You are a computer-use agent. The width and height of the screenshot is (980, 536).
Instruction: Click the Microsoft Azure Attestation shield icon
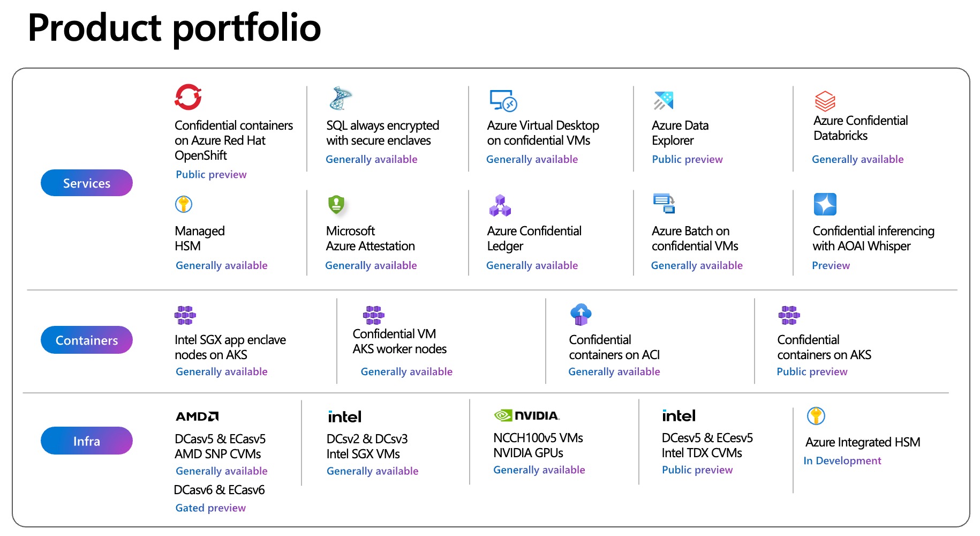pyautogui.click(x=336, y=204)
